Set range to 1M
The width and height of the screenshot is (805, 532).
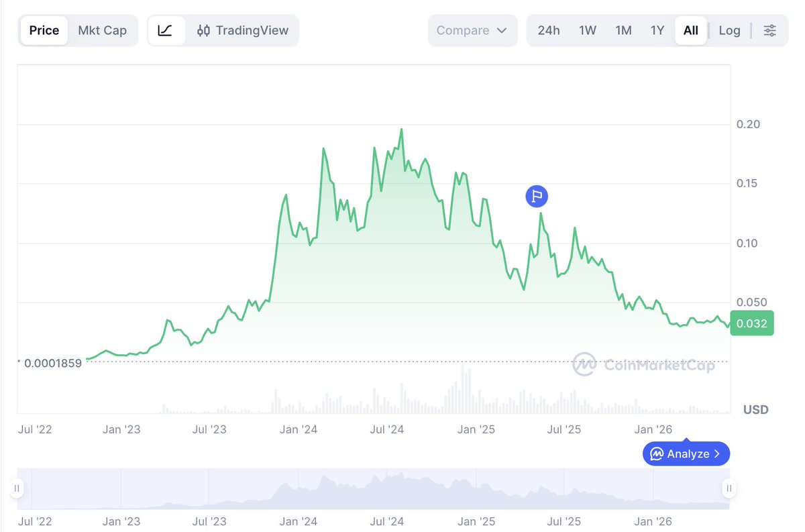pyautogui.click(x=624, y=30)
